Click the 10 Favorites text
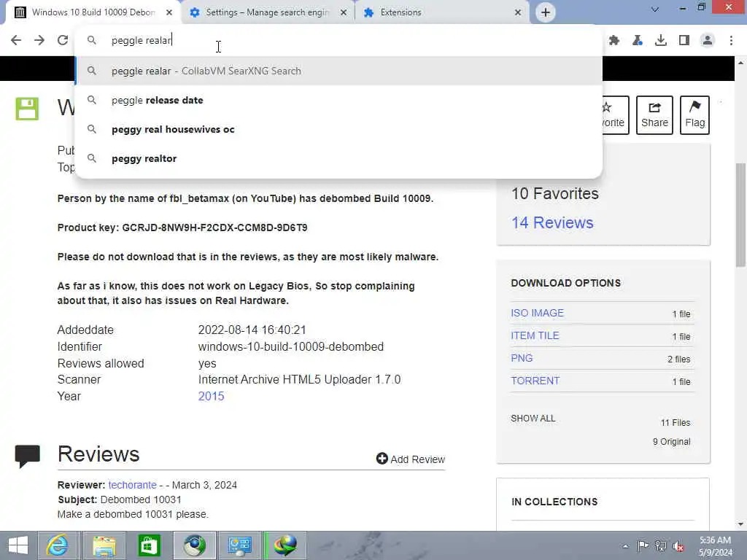This screenshot has height=560, width=747. 555,193
